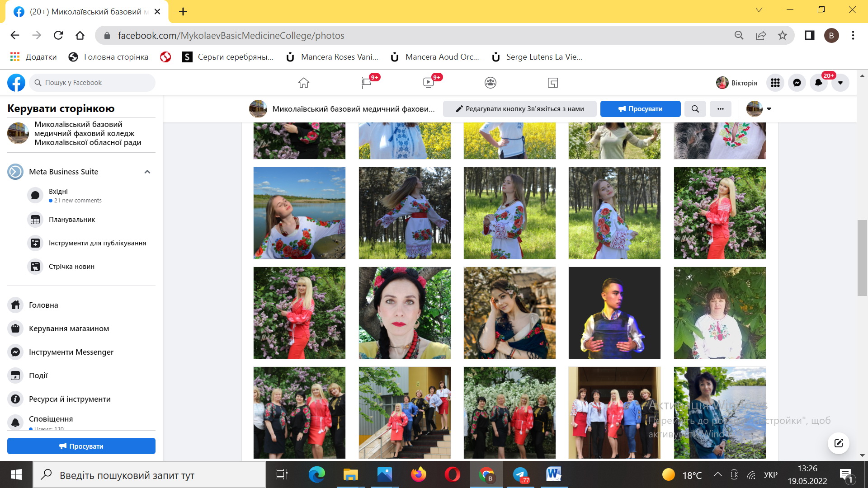Open the account dropdown arrow top right
Screen dimensions: 868x488
[x=840, y=83]
